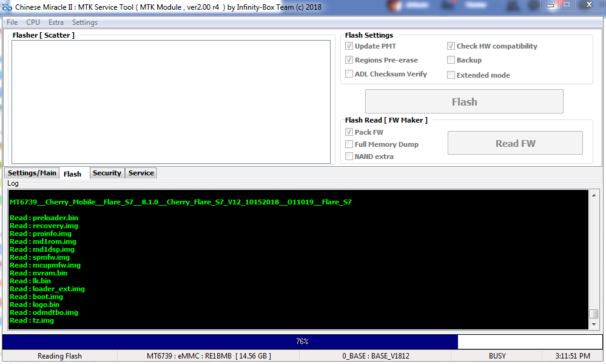606x364 pixels.
Task: Enable the Backup checkbox
Action: pyautogui.click(x=451, y=60)
